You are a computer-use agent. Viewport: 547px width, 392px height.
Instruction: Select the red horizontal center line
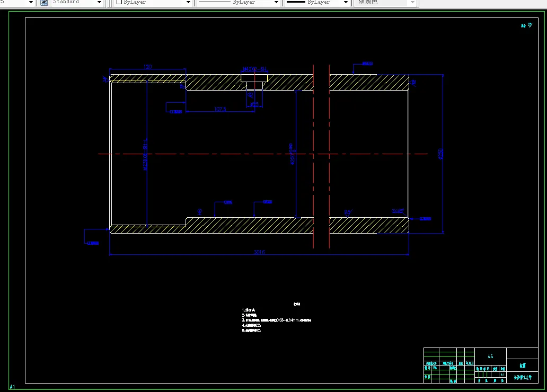tap(263, 154)
